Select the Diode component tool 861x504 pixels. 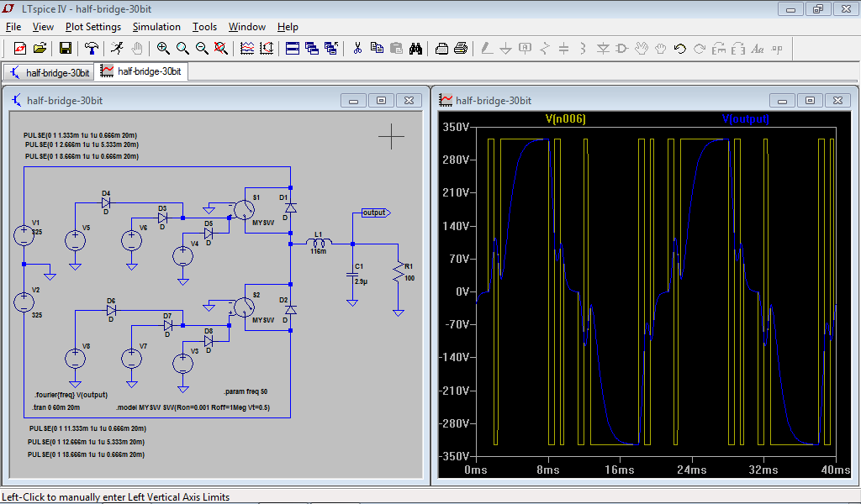coord(603,49)
